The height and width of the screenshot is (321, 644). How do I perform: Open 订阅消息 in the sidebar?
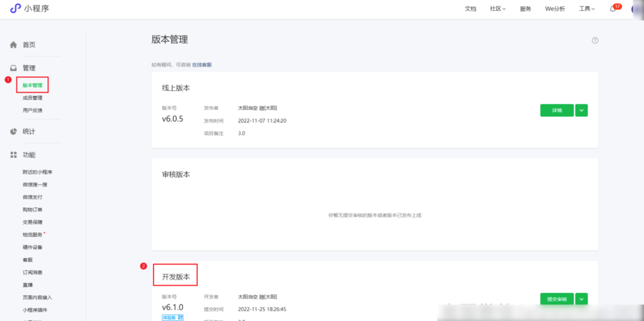click(x=33, y=273)
